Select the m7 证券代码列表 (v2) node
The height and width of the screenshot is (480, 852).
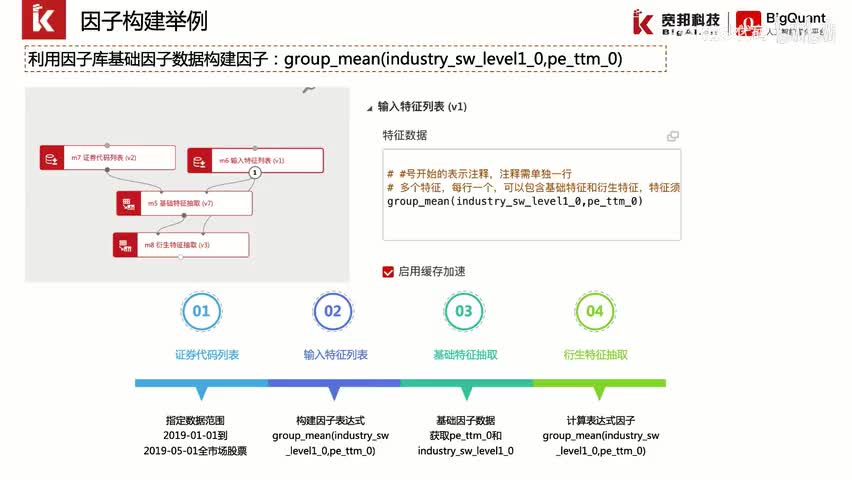tap(108, 158)
